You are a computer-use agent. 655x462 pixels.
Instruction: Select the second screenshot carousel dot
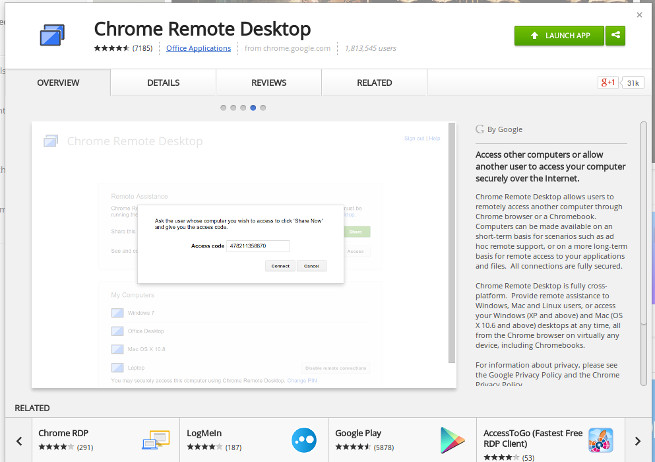coord(233,108)
